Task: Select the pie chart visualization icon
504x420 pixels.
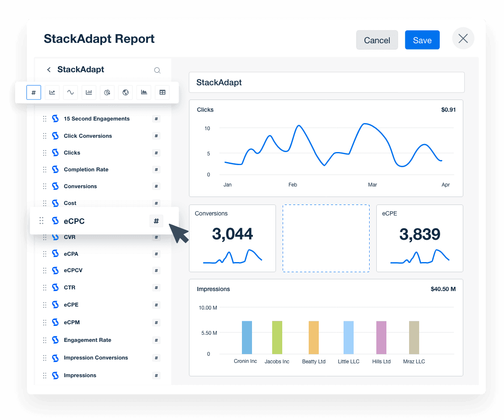Action: 107,92
